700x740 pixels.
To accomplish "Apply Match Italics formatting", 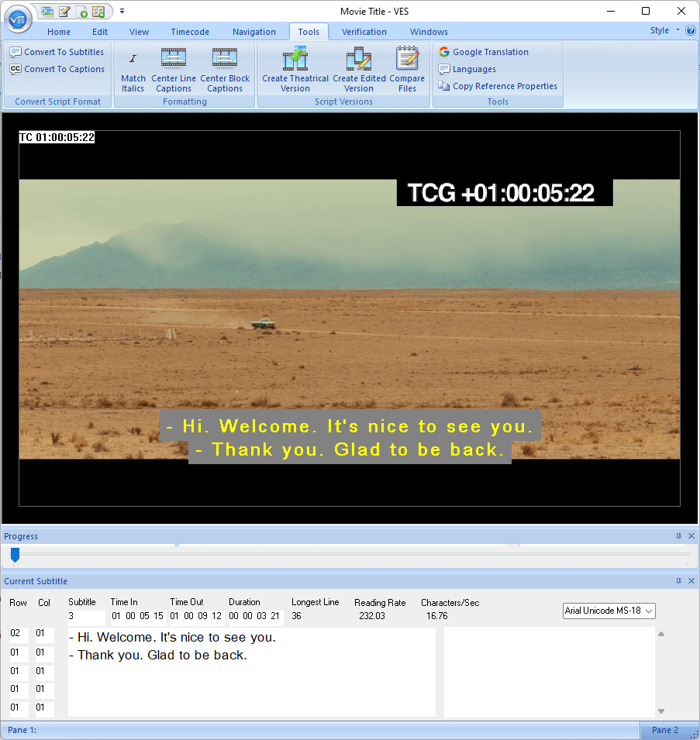I will click(133, 71).
